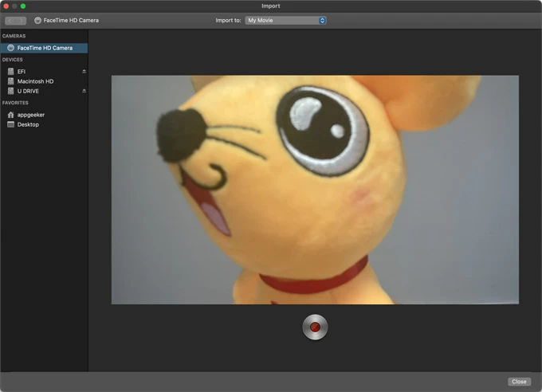Open the Macintosh HD device label
The width and height of the screenshot is (542, 392).
pos(35,81)
